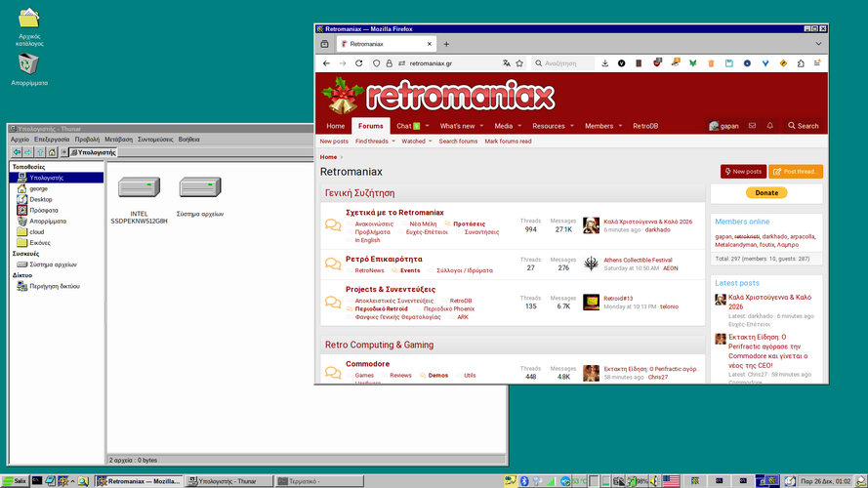Open the Προβολή menu in Thunar
Viewport: 868px width, 488px height.
click(x=87, y=140)
